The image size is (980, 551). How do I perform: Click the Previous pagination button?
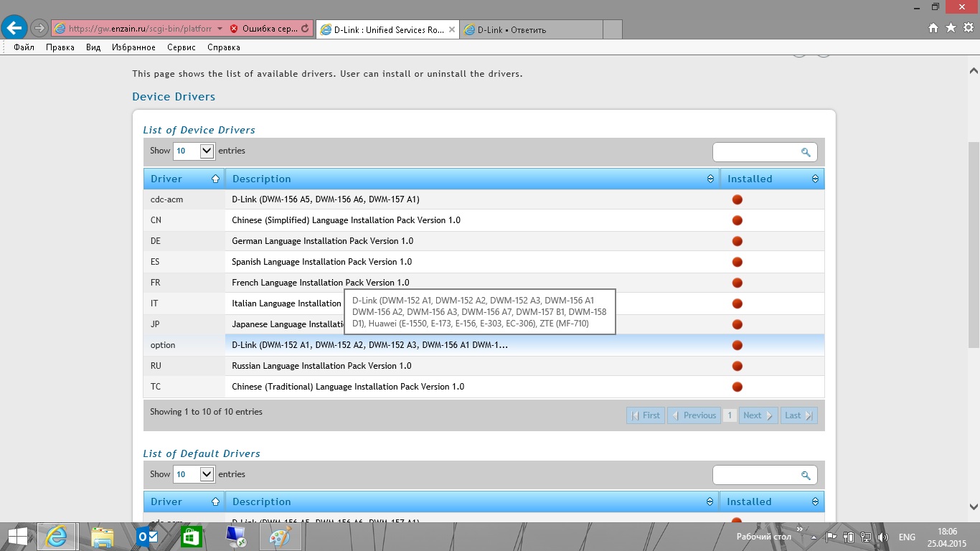(x=694, y=415)
